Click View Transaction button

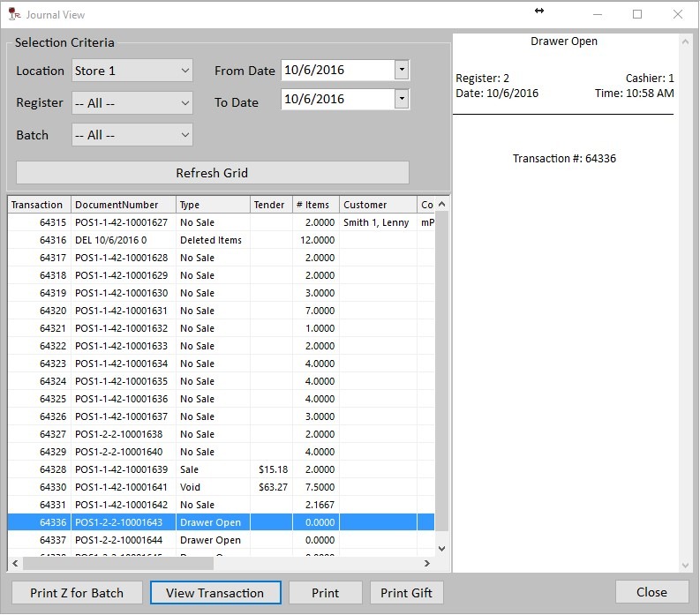pos(215,593)
